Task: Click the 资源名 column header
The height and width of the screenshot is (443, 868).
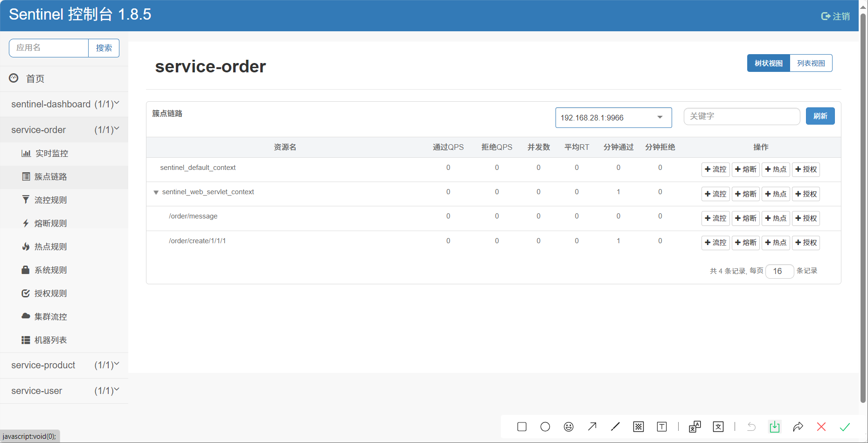Action: (285, 147)
